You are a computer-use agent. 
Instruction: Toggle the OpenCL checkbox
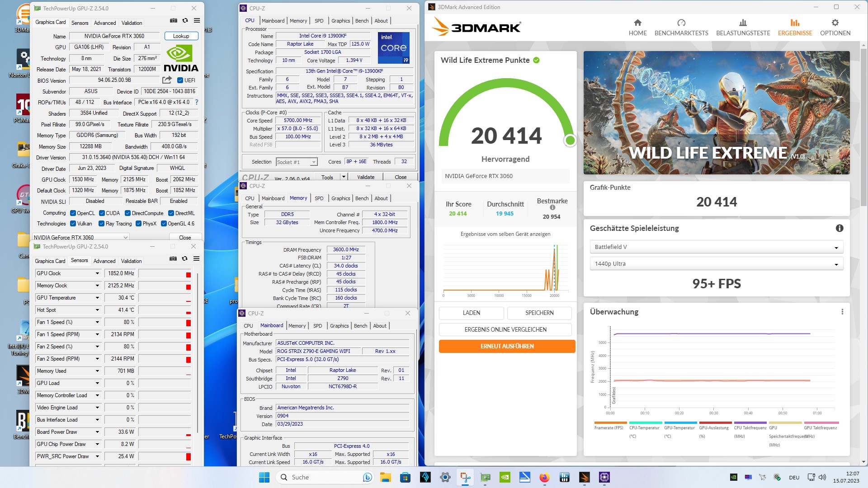pos(73,213)
